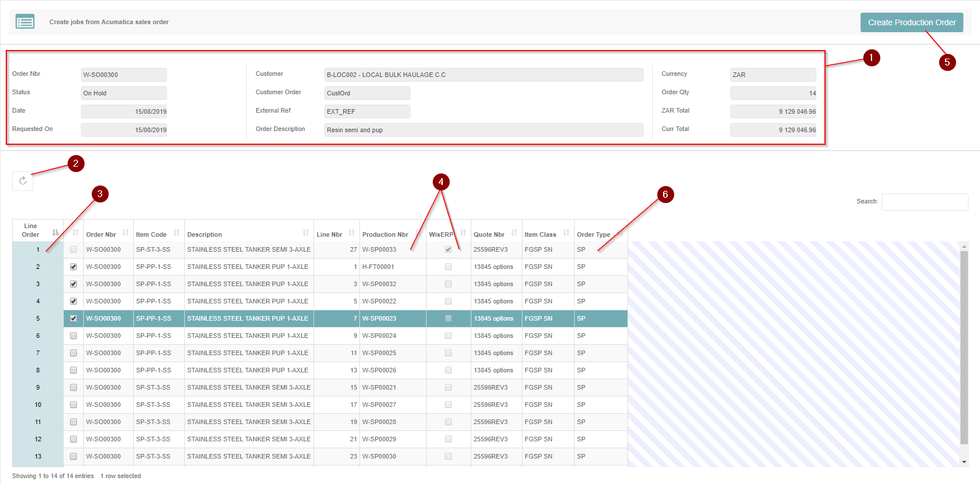Click the table scrollbar down arrow
Image resolution: width=980 pixels, height=485 pixels.
964,461
